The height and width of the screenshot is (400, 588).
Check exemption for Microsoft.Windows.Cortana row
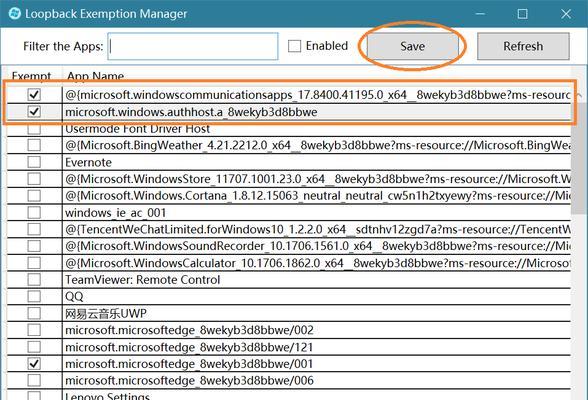[34, 196]
